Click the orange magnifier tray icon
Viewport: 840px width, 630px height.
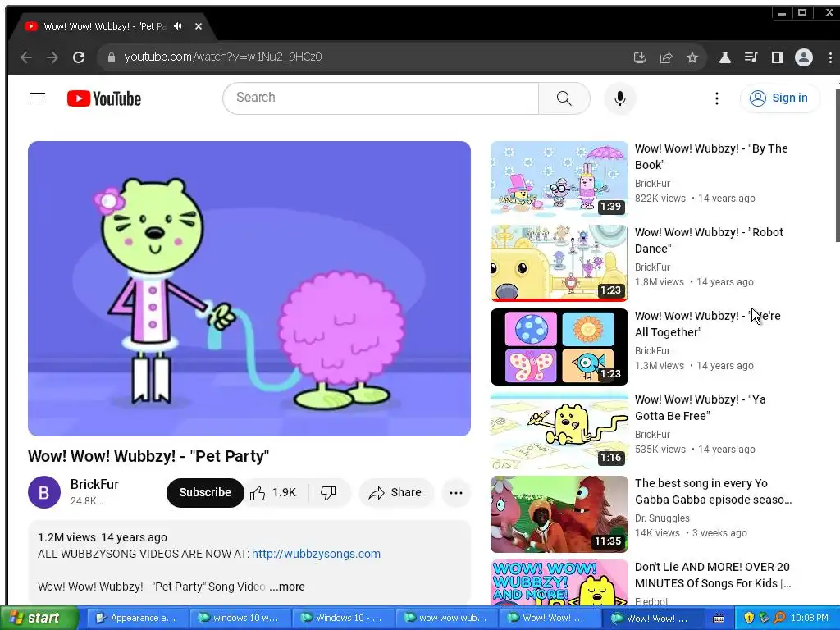tap(779, 619)
